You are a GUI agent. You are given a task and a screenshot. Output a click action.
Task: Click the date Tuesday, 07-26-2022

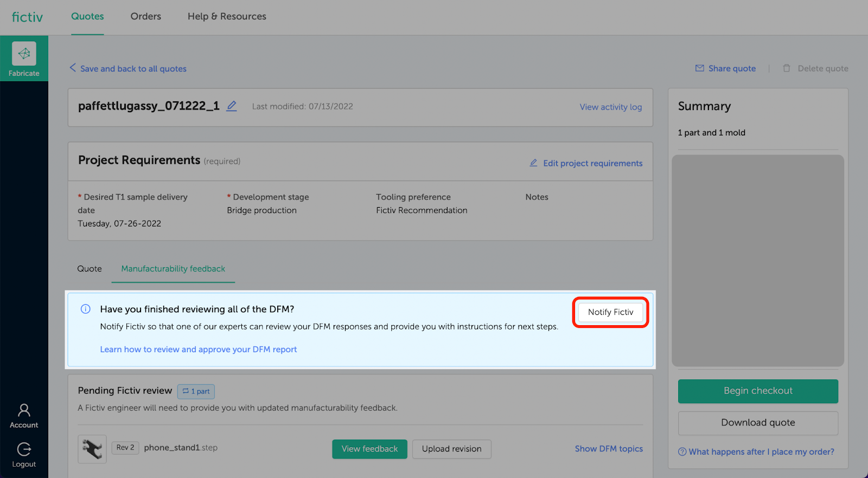coord(119,223)
